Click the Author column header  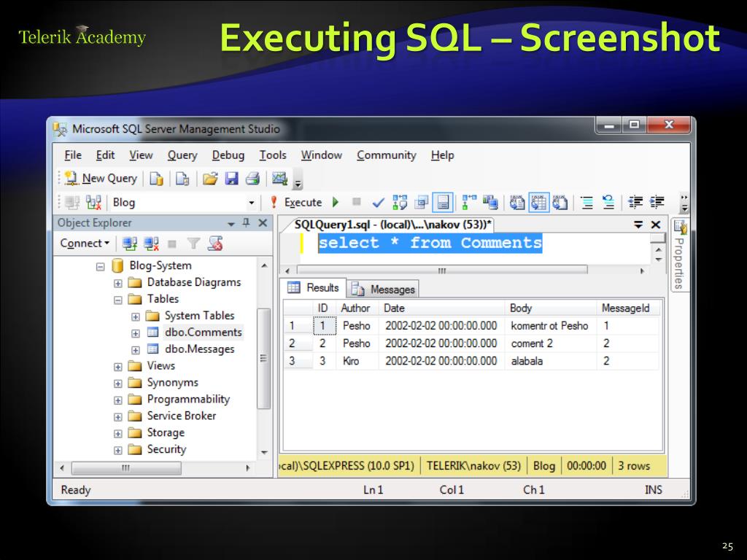coord(357,308)
